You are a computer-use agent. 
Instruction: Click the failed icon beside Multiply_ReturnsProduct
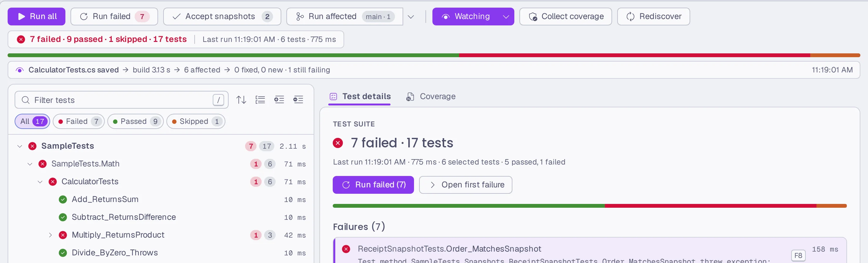[63, 235]
